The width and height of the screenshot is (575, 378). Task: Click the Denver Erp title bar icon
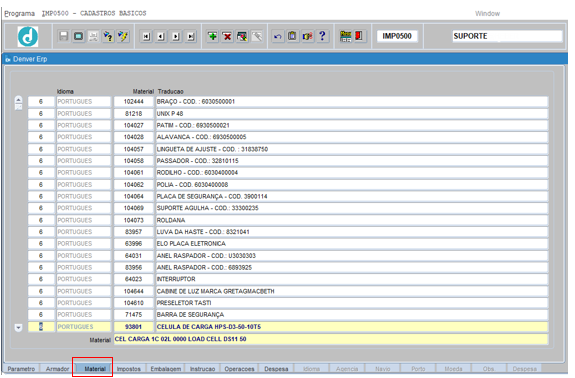(x=8, y=59)
